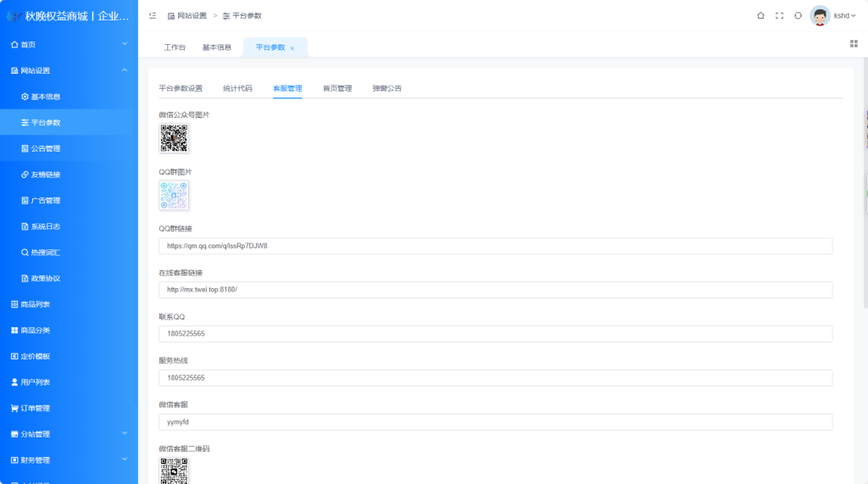The image size is (868, 484).
Task: Open 用户列表 in the sidebar
Action: click(35, 382)
